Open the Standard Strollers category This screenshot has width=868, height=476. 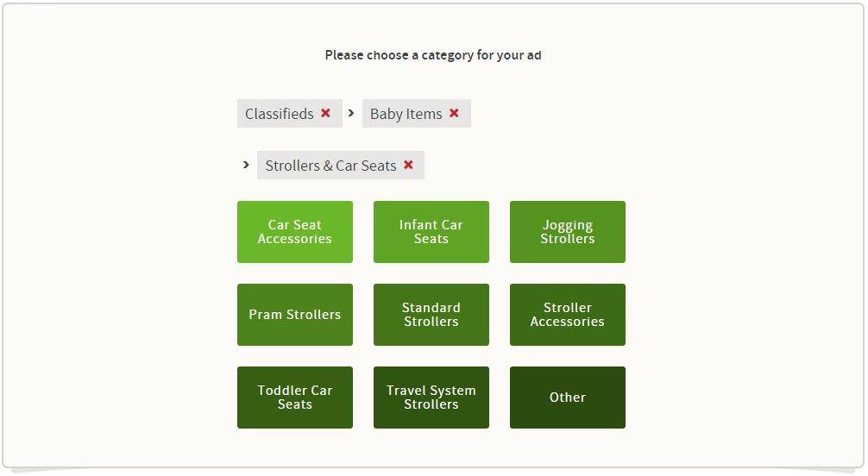click(x=431, y=315)
